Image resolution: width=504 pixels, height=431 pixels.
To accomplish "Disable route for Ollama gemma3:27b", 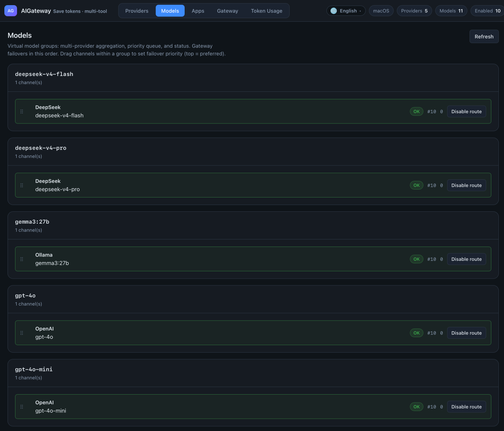I will pyautogui.click(x=466, y=259).
